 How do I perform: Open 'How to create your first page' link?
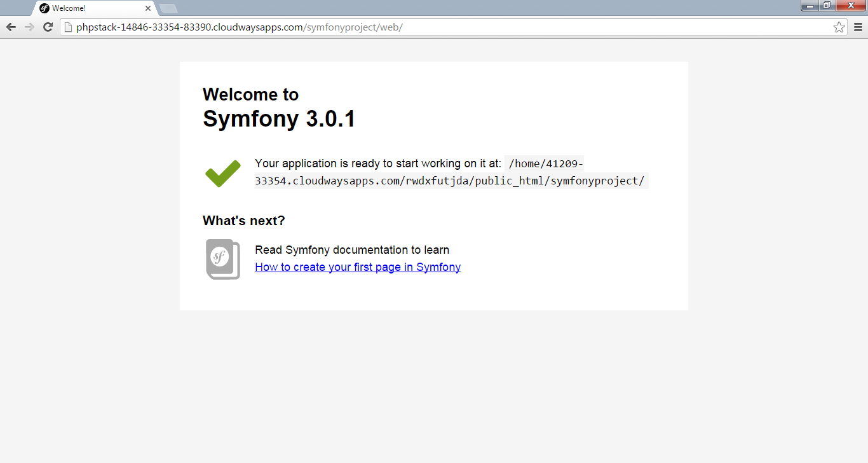tap(358, 267)
